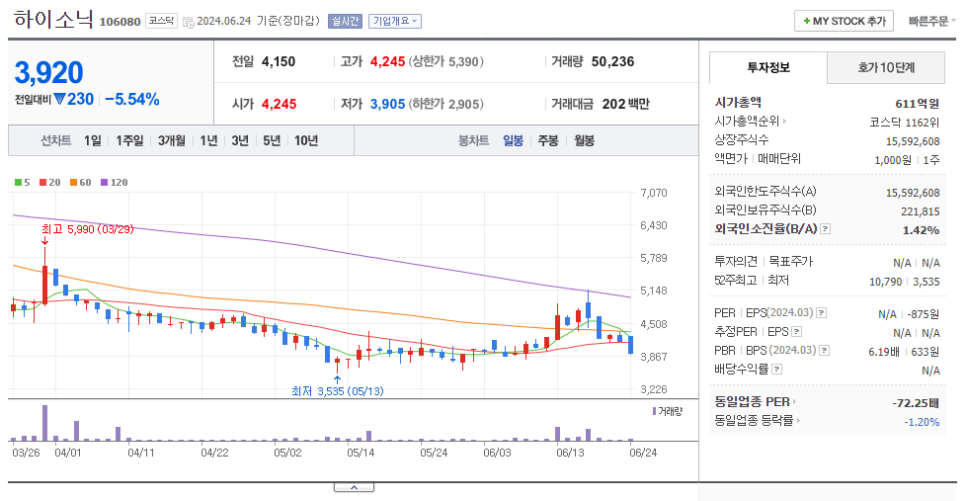Switch to the 호가10단계 tab
The image size is (966, 501).
tap(886, 68)
